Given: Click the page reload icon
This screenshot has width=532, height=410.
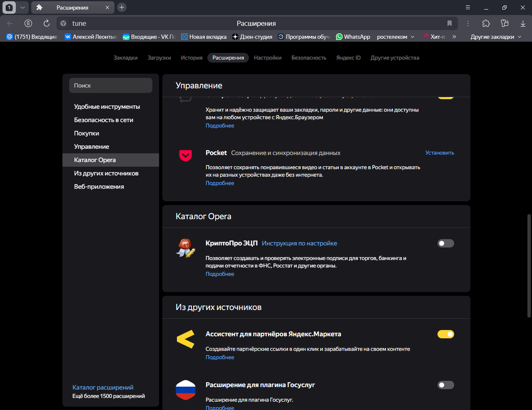Looking at the screenshot, I should pos(46,23).
